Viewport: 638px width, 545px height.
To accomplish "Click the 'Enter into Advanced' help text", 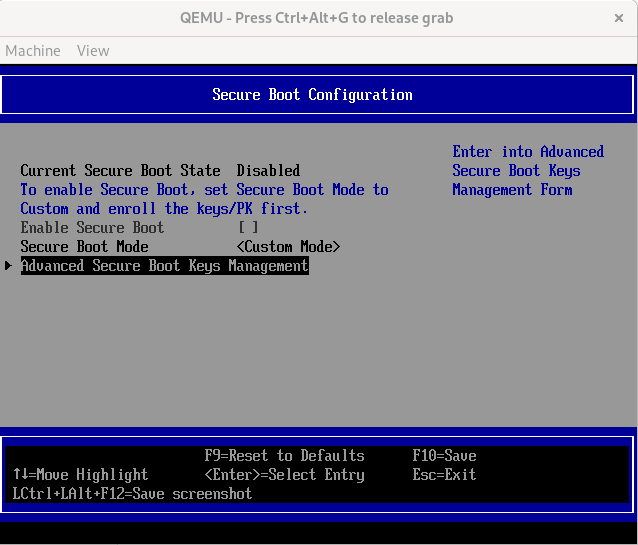I will tap(528, 152).
